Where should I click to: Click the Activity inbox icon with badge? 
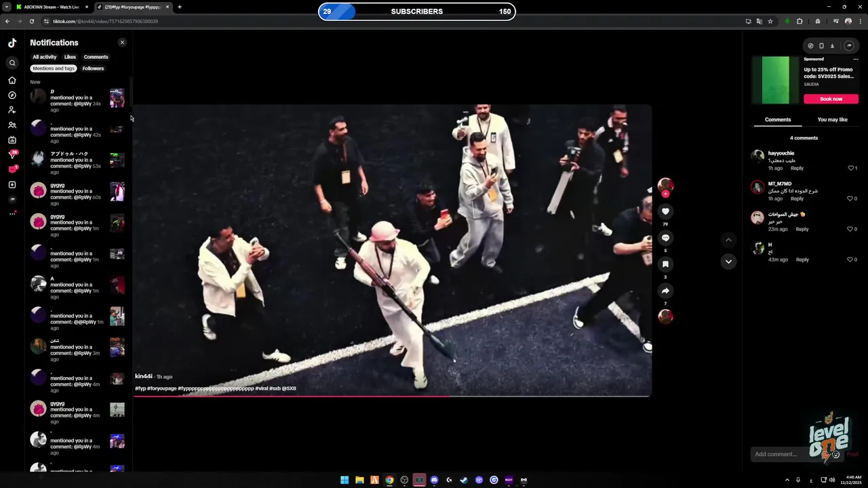pos(12,169)
